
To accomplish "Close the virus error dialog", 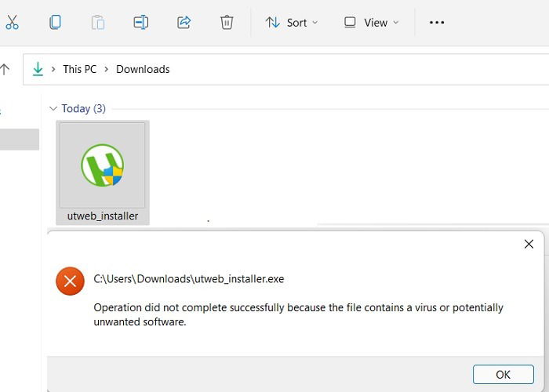I will click(529, 244).
